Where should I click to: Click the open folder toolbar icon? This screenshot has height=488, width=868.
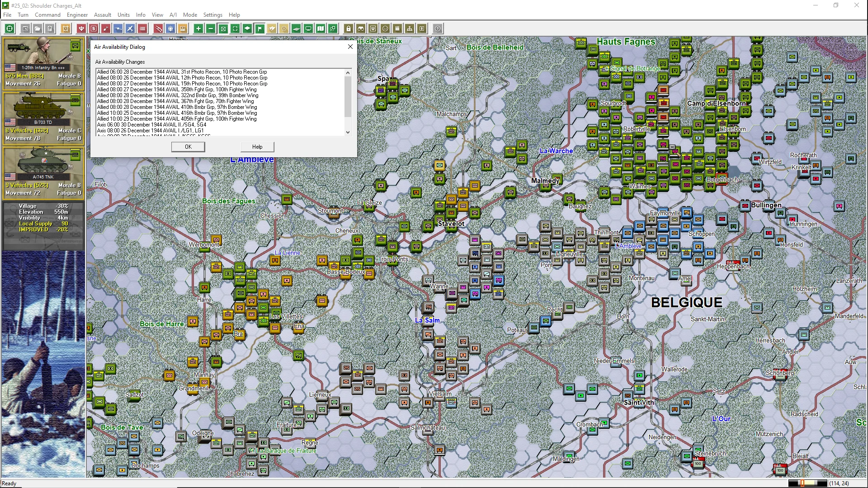pos(38,29)
